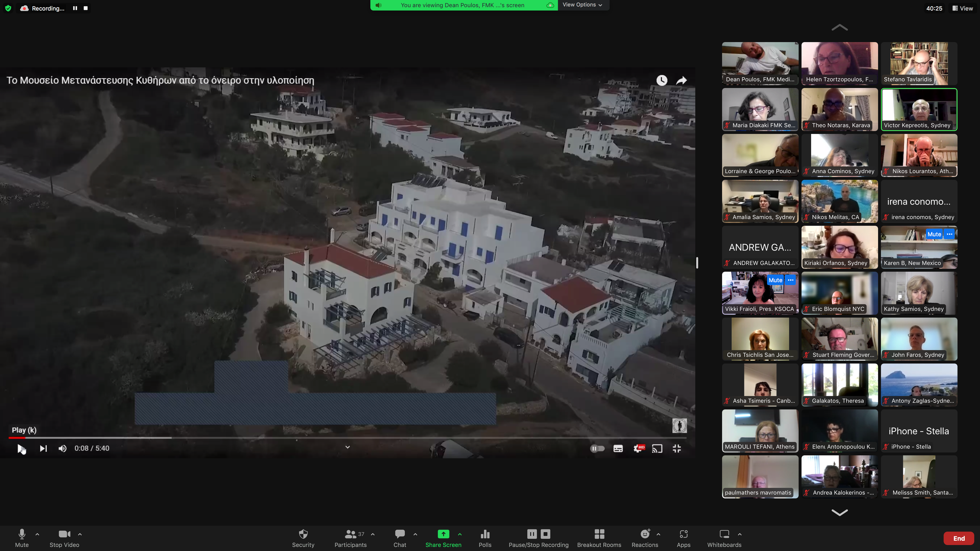Open the Security shield menu
Image resolution: width=980 pixels, height=551 pixels.
pyautogui.click(x=303, y=538)
